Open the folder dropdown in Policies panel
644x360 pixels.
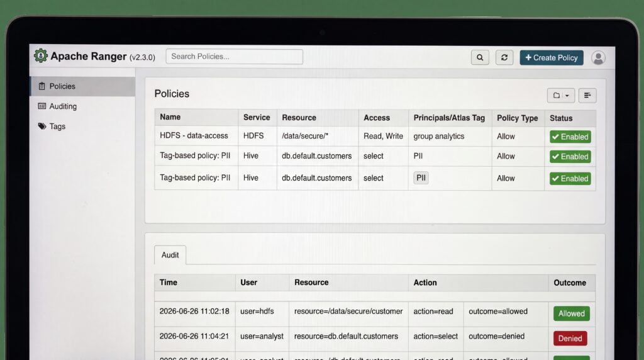[x=560, y=95]
